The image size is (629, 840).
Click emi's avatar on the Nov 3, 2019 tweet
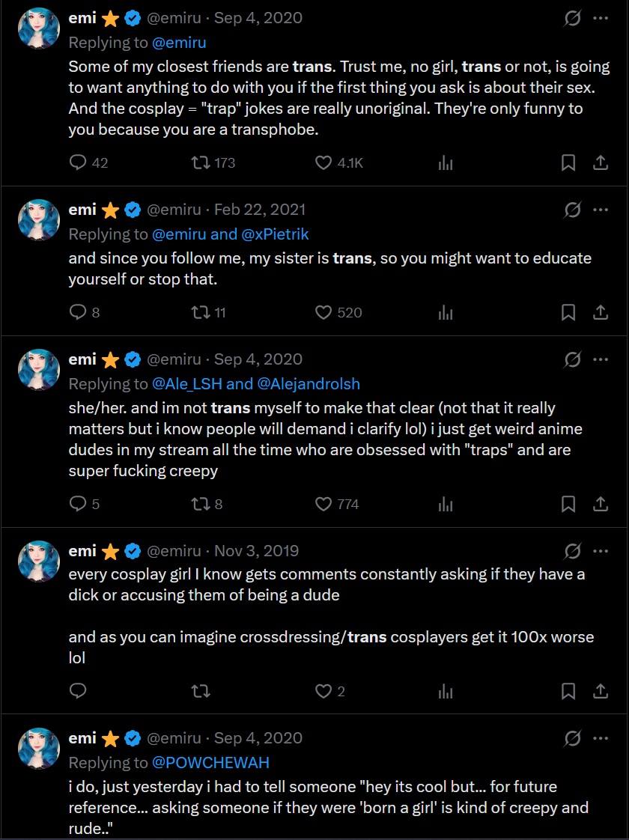[39, 561]
